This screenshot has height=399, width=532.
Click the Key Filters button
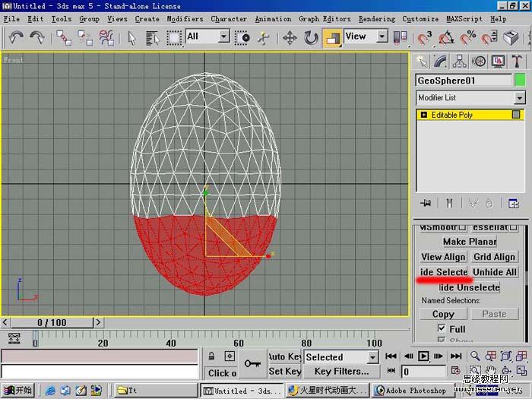click(341, 372)
